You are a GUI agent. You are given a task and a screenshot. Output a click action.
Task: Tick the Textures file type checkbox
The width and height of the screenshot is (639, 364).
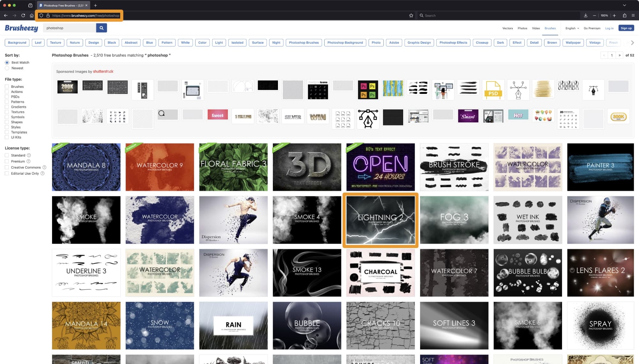click(7, 112)
